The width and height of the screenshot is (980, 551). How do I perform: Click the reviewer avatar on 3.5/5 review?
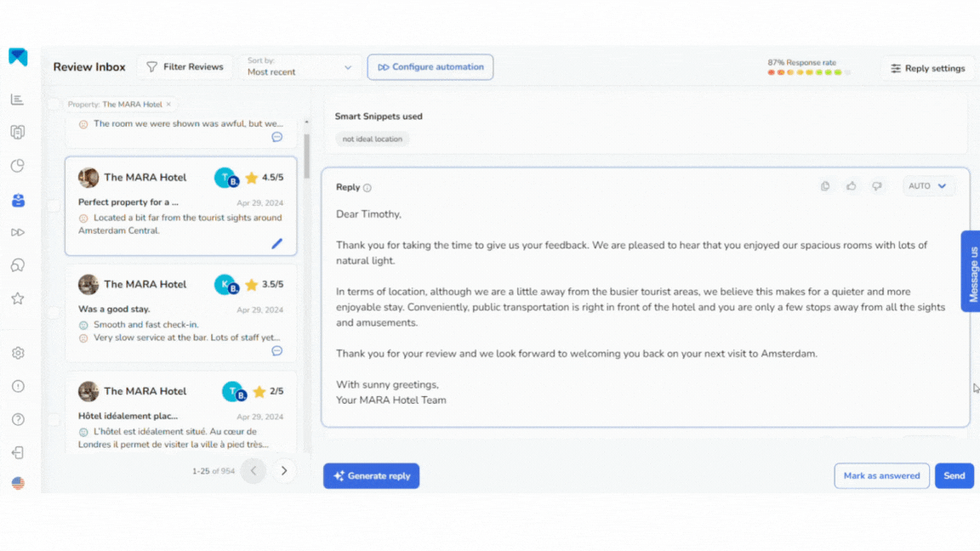point(226,285)
